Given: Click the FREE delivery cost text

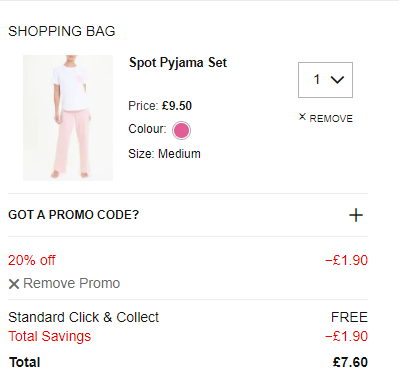Looking at the screenshot, I should [349, 317].
